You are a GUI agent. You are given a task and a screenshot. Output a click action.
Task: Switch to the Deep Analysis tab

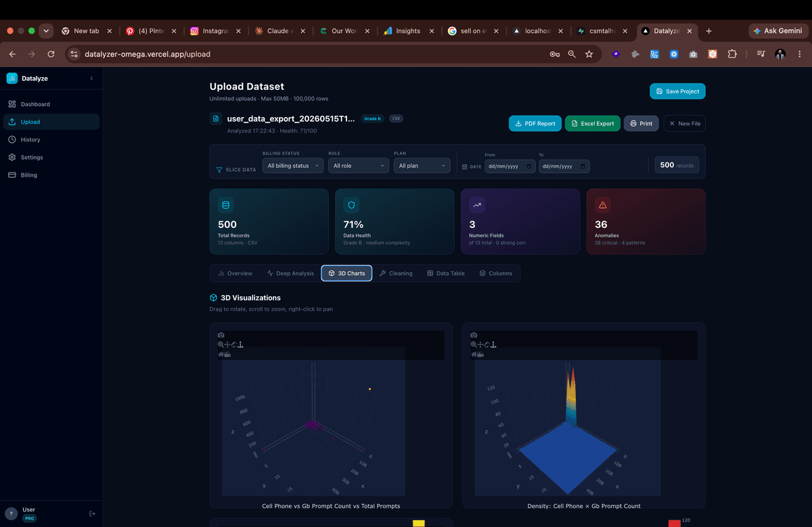pyautogui.click(x=290, y=273)
